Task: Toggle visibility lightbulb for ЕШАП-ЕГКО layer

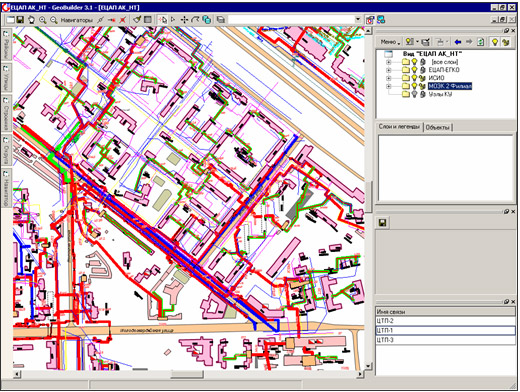Action: click(414, 70)
